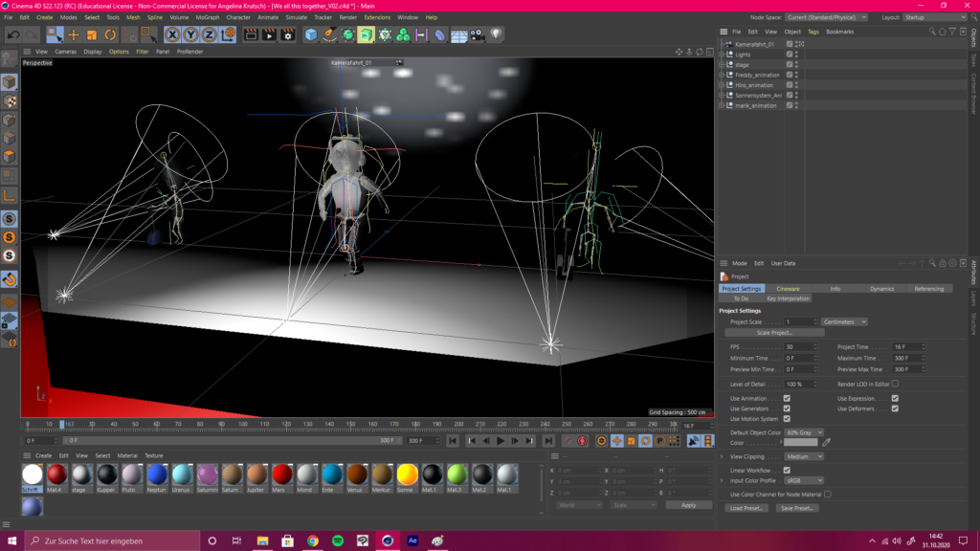Click the Light bulb icon in toolbar
This screenshot has height=551, width=980.
(x=497, y=35)
